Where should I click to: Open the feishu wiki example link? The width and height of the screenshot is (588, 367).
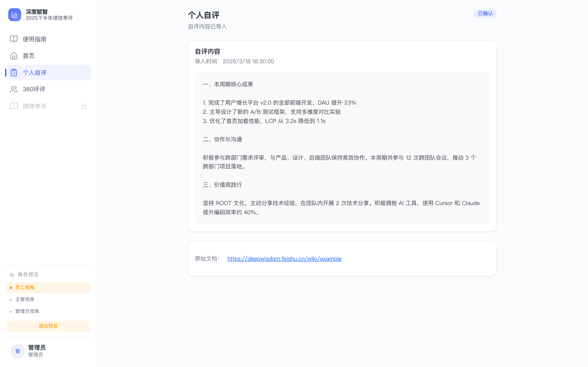tap(284, 259)
